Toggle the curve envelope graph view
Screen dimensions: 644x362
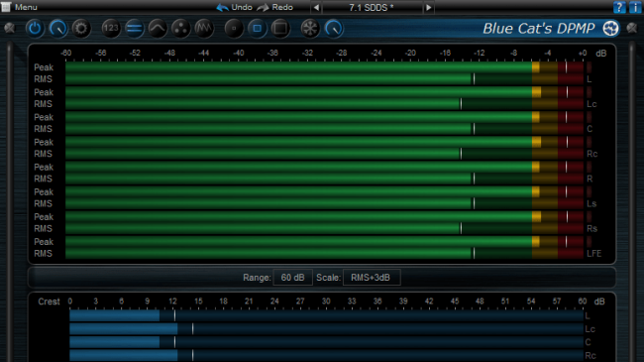158,29
